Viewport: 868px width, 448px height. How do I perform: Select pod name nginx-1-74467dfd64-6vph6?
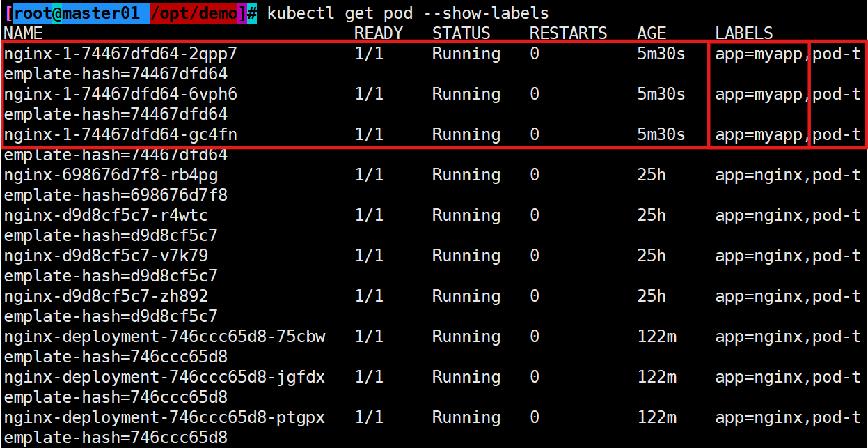tap(120, 94)
